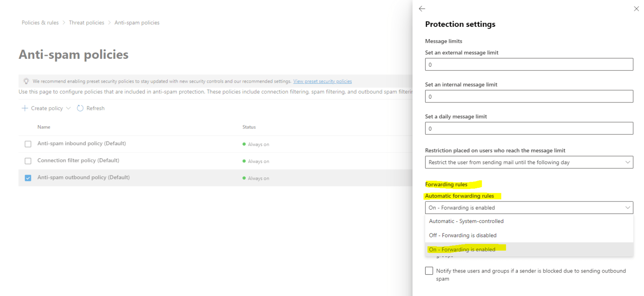Screen dimensions: 644x296
Task: Choose the highlighted On - Forwarding is enabled option
Action: (x=463, y=249)
